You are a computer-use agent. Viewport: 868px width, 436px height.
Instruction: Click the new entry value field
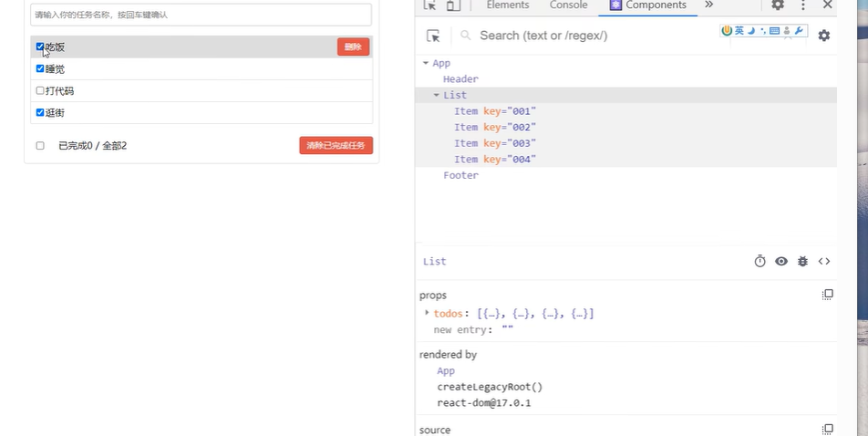coord(508,329)
